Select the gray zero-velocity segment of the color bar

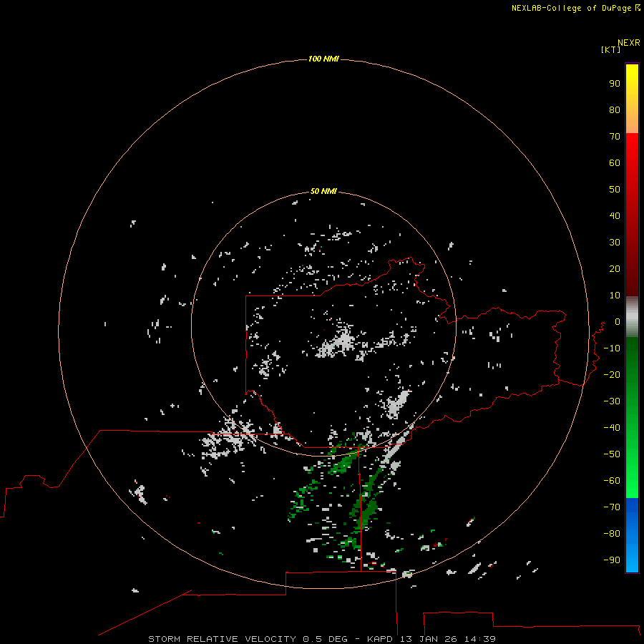tap(632, 317)
